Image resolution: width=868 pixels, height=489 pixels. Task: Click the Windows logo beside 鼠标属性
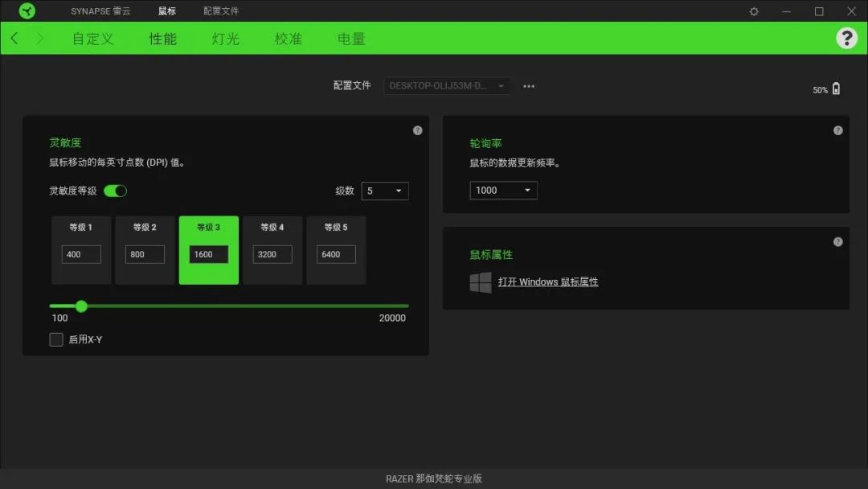480,282
